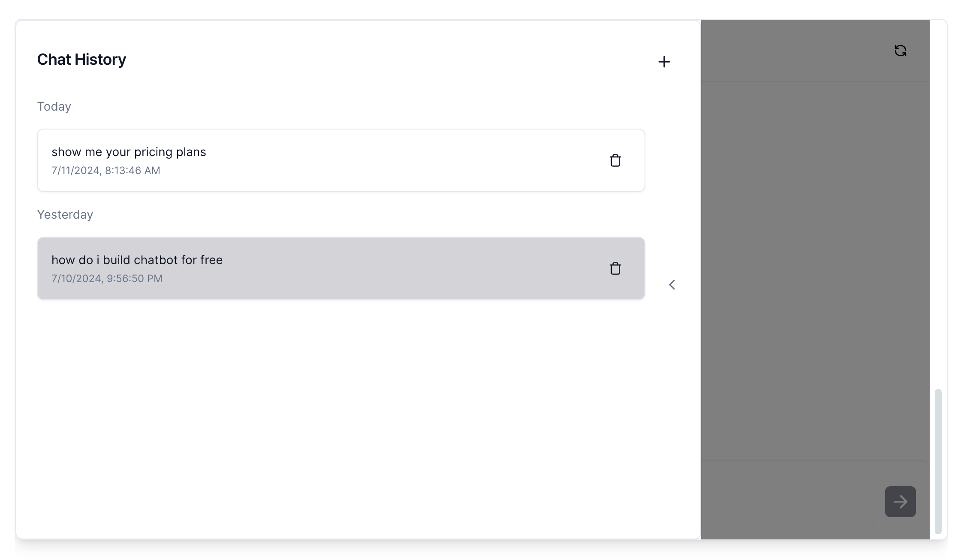Image resolution: width=964 pixels, height=560 pixels.
Task: Click the "Today" section label
Action: (54, 106)
